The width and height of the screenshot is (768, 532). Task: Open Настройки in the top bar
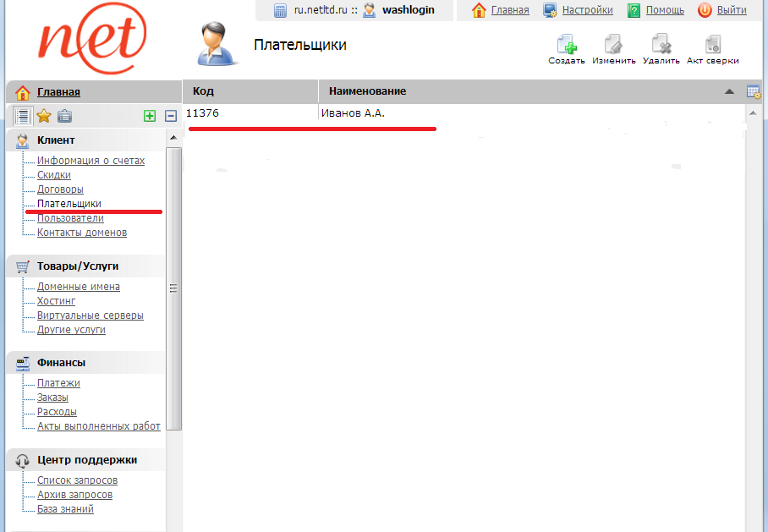point(587,10)
